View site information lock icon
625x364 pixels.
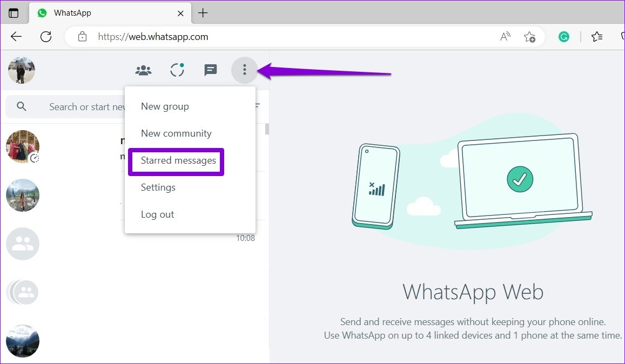(83, 37)
